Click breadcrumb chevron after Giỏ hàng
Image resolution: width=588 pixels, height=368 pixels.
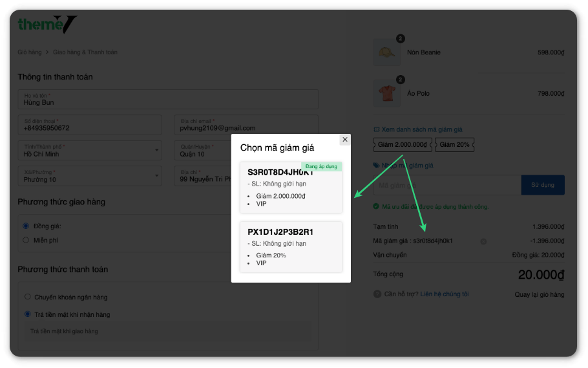47,52
